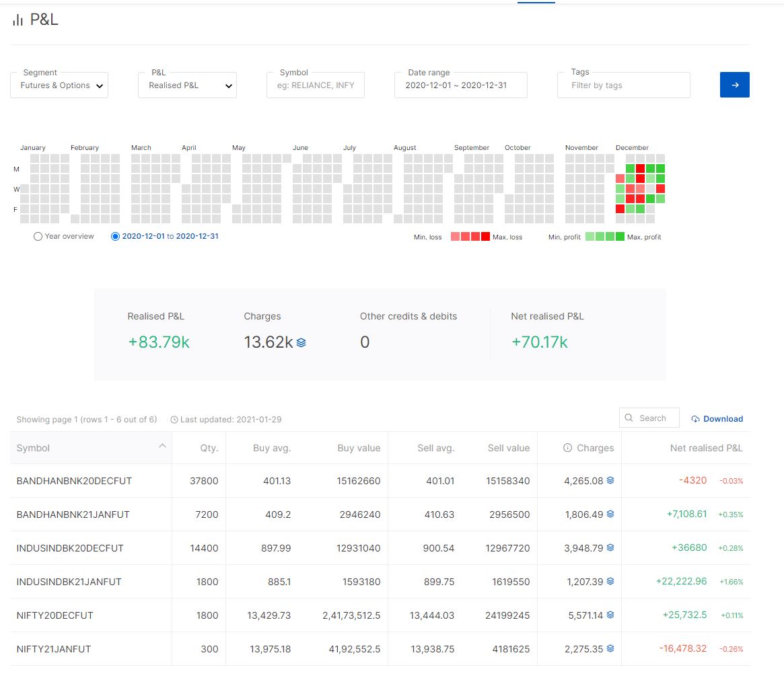Click the max loss legend swatch

485,236
